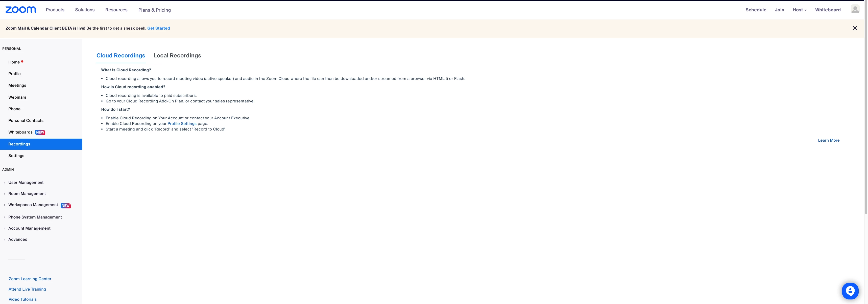Select the Cloud Recordings tab
This screenshot has height=304, width=868.
[121, 56]
